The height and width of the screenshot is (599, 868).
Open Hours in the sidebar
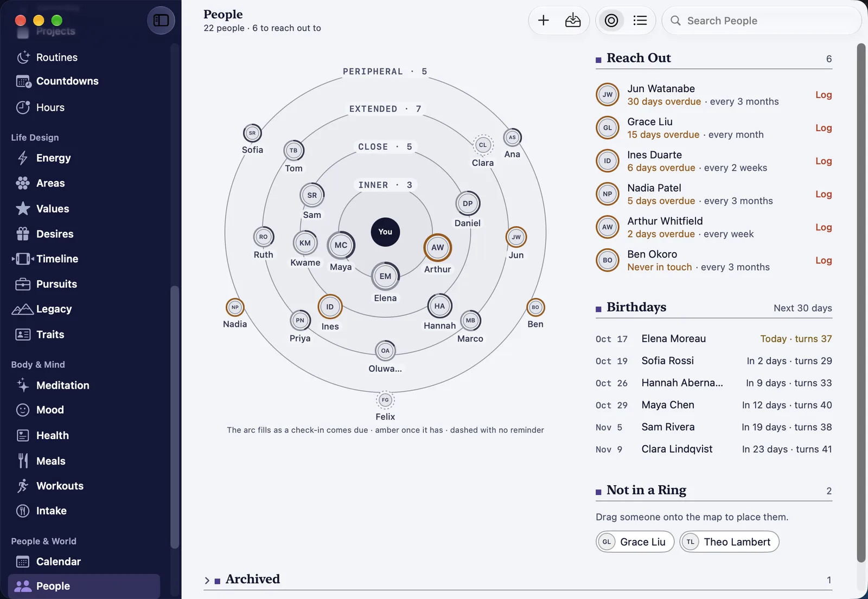tap(85, 107)
